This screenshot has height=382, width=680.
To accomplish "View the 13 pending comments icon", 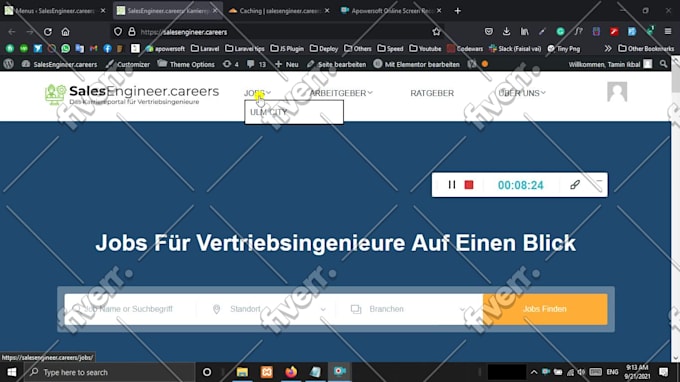I will [256, 64].
